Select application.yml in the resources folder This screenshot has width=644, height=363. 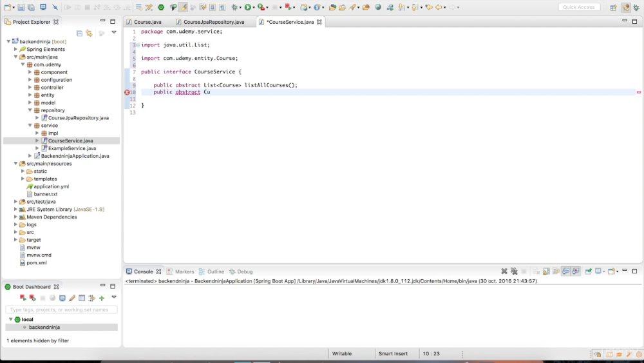click(51, 186)
